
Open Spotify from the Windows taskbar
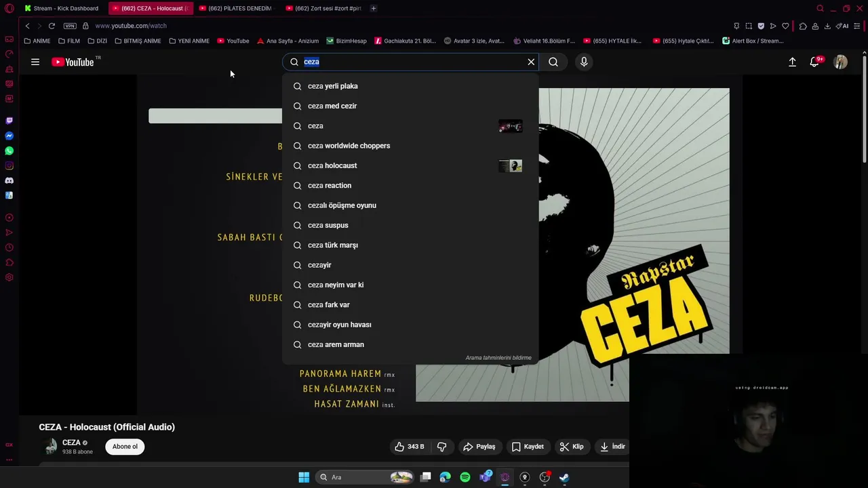pos(465,477)
